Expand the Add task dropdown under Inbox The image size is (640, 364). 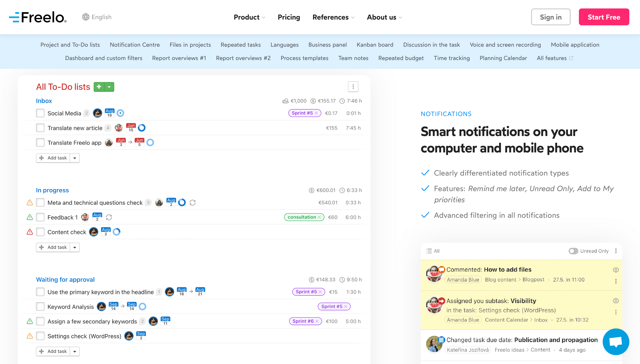[74, 158]
